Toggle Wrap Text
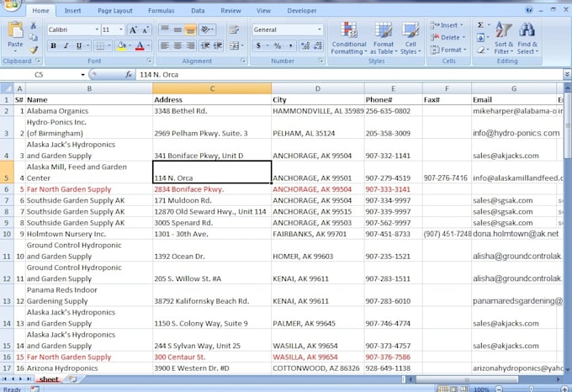Image resolution: width=572 pixels, height=392 pixels. (x=234, y=29)
